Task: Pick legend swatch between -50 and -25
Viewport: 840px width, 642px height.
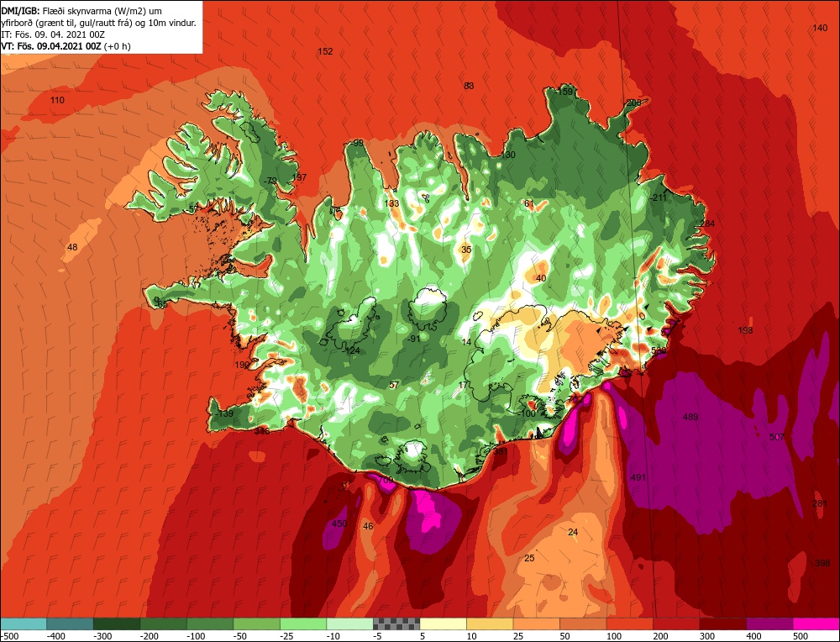Action: pyautogui.click(x=256, y=624)
